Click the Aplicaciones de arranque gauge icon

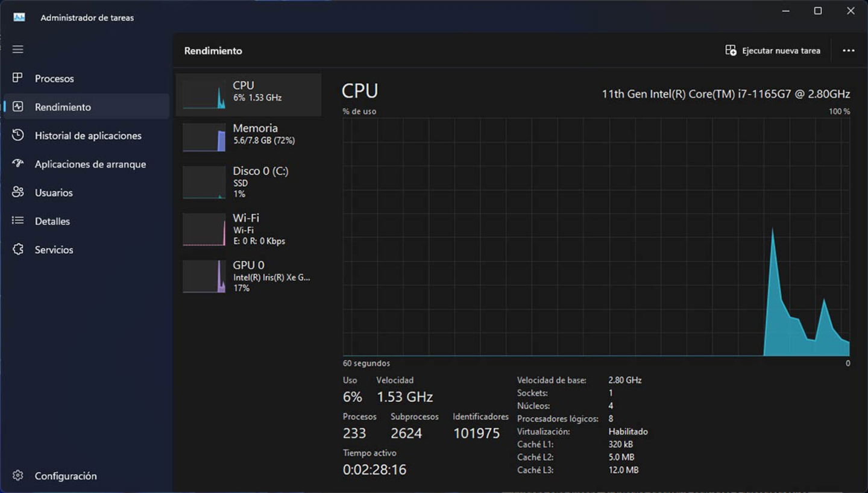[x=18, y=163]
